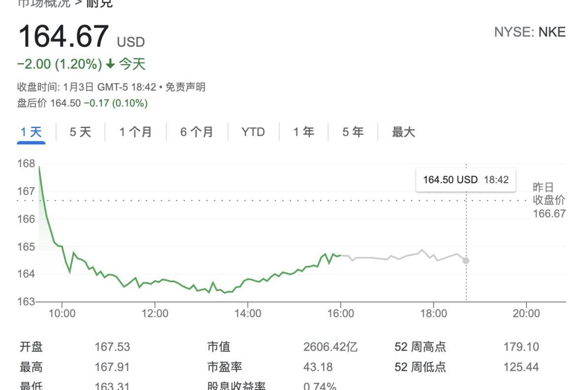Click the 12:00 tick on time axis

[155, 313]
